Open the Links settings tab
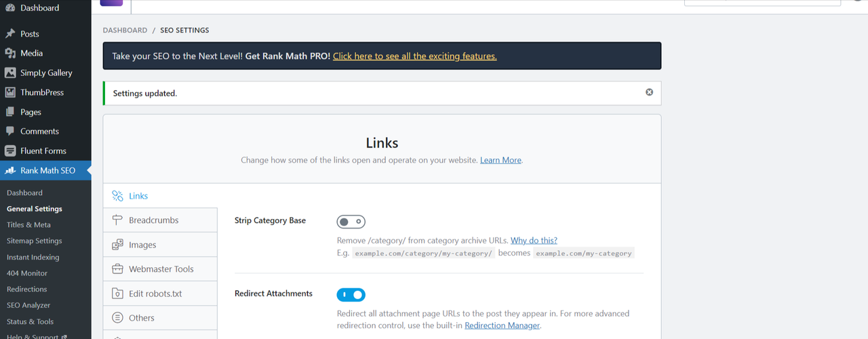868x339 pixels. 160,196
